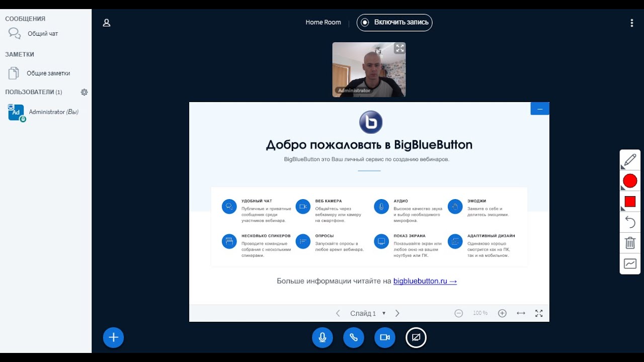
Task: Click the Адаптивный дизайн feature icon
Action: (455, 241)
